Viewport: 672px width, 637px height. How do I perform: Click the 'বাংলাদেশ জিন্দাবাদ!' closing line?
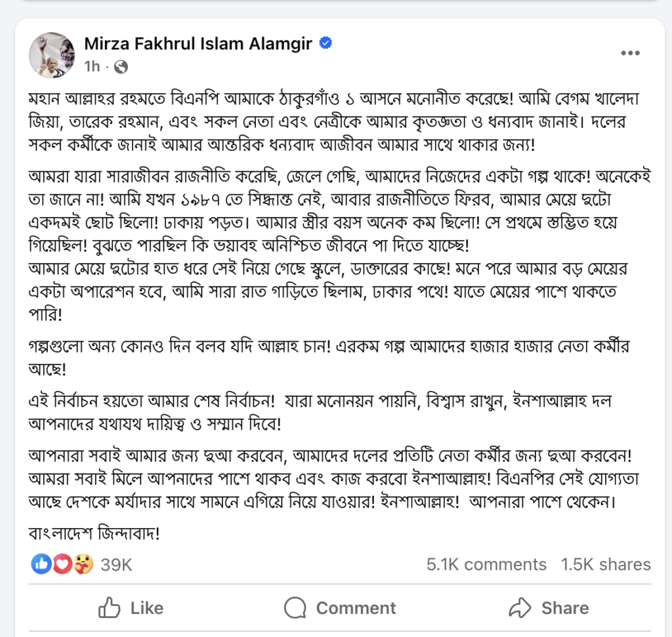pos(95,533)
